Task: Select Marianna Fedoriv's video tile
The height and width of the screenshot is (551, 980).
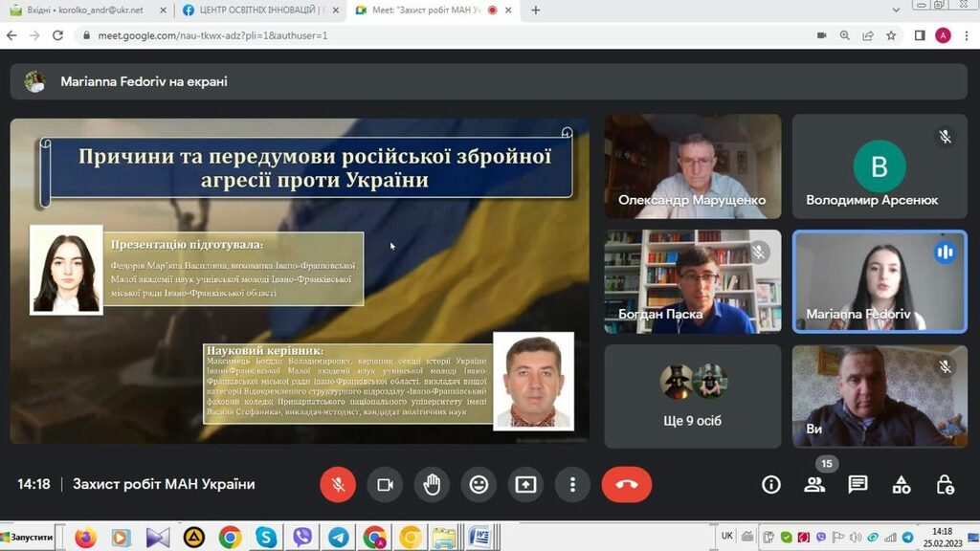Action: point(880,281)
